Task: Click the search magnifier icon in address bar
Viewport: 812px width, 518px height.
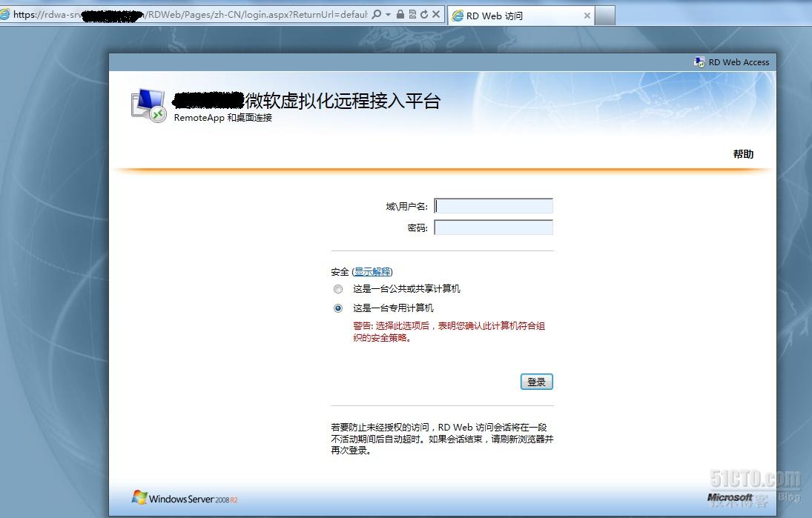Action: point(377,15)
